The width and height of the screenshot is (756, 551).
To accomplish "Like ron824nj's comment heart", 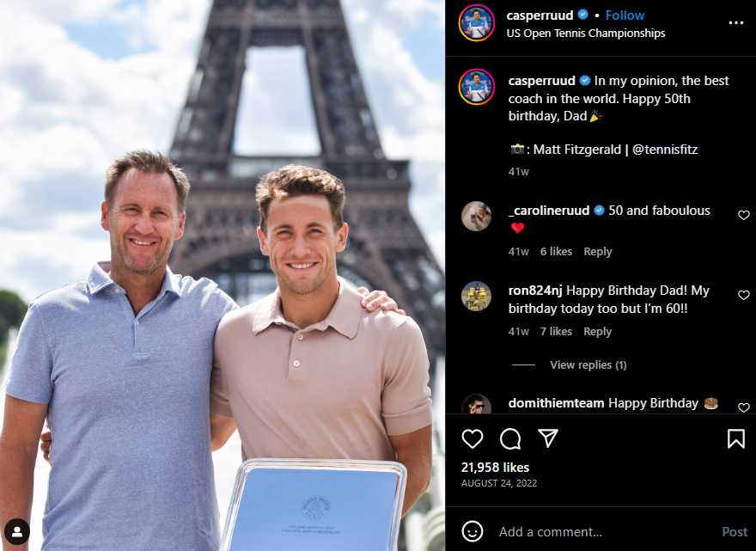I will [743, 295].
